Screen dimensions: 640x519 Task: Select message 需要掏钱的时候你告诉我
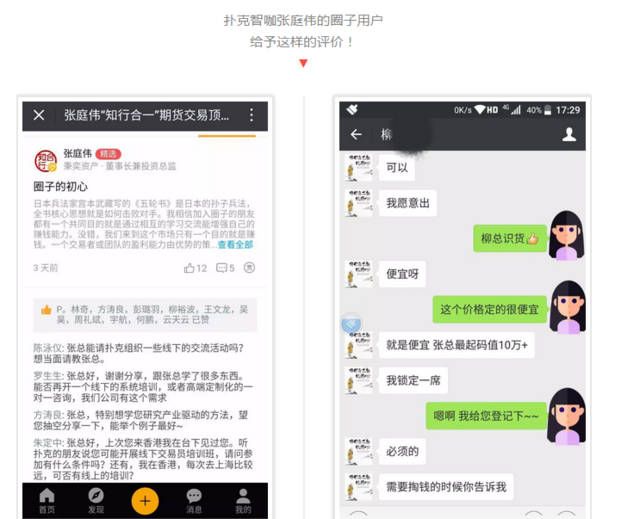[446, 487]
